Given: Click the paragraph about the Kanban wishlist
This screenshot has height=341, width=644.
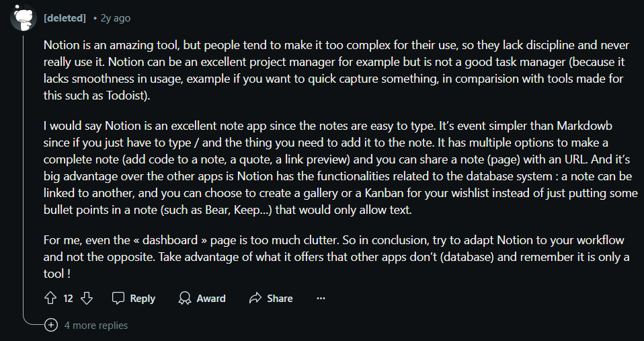Looking at the screenshot, I should tap(340, 168).
